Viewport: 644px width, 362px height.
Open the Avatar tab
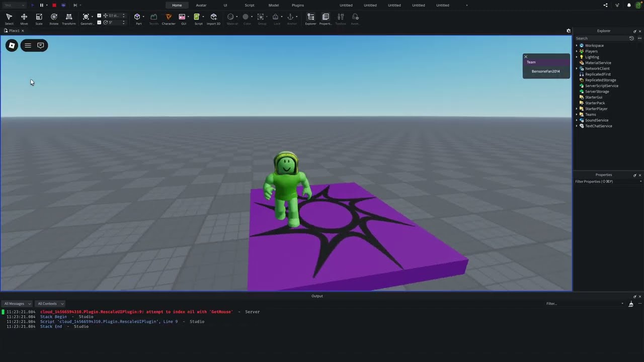201,5
